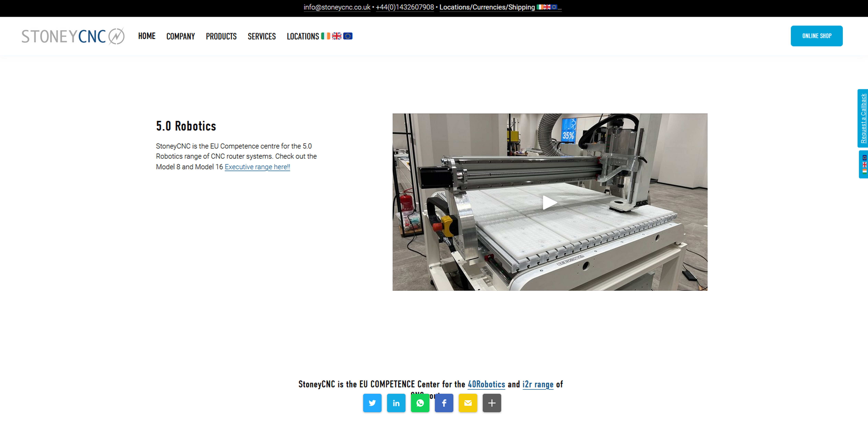Share page via LinkedIn icon
This screenshot has height=424, width=868.
[x=396, y=403]
